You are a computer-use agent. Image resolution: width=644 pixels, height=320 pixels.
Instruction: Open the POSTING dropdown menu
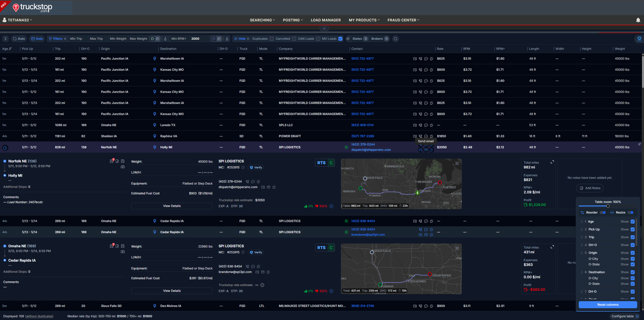(x=293, y=20)
